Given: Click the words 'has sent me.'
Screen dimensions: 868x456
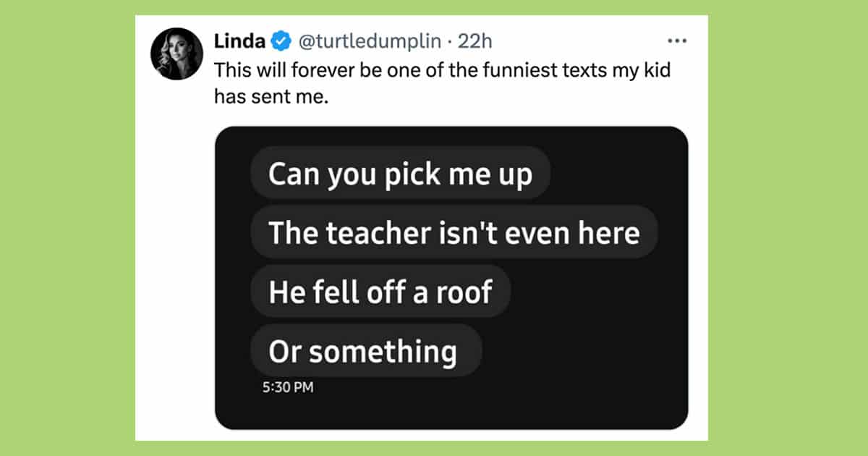Looking at the screenshot, I should point(271,97).
